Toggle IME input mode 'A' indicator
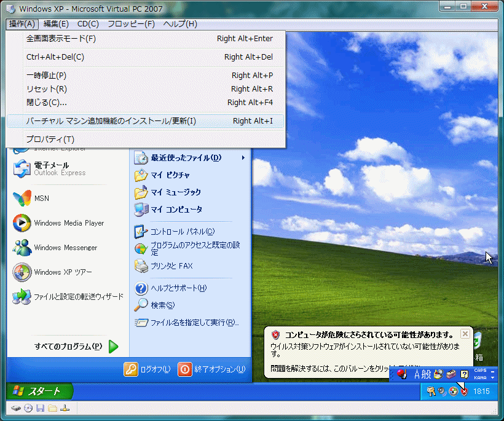The height and width of the screenshot is (421, 504). coord(417,374)
